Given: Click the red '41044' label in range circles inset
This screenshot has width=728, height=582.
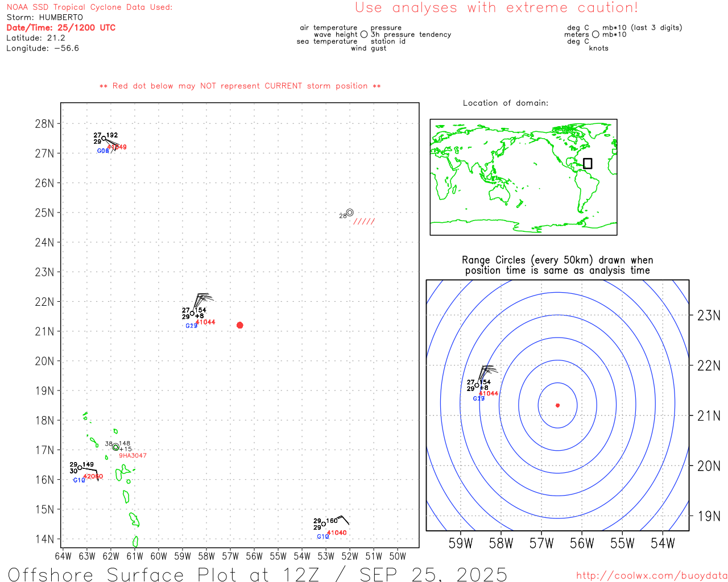Looking at the screenshot, I should coord(489,393).
